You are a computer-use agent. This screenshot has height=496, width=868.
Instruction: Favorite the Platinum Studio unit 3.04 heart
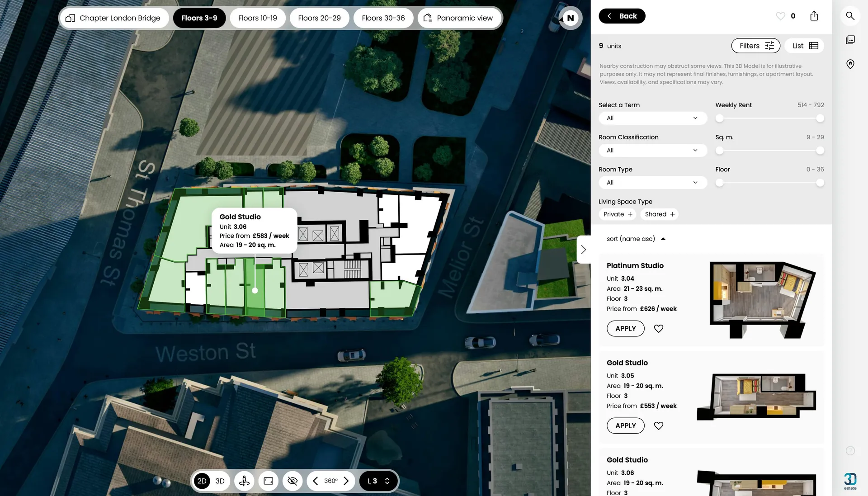pos(658,329)
